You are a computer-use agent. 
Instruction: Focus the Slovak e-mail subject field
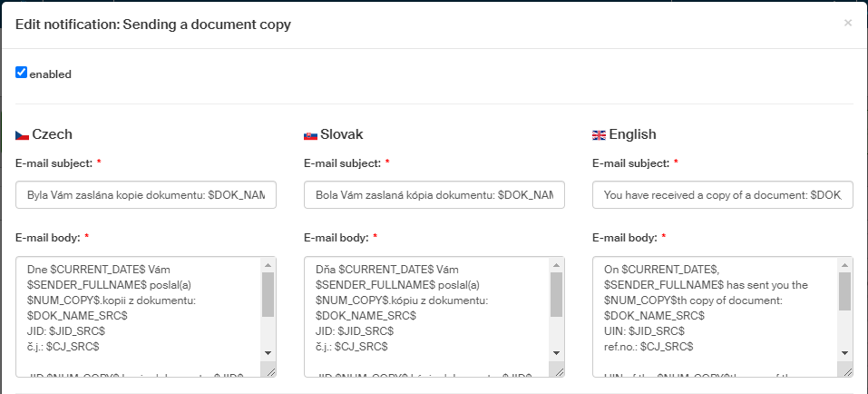coord(434,195)
